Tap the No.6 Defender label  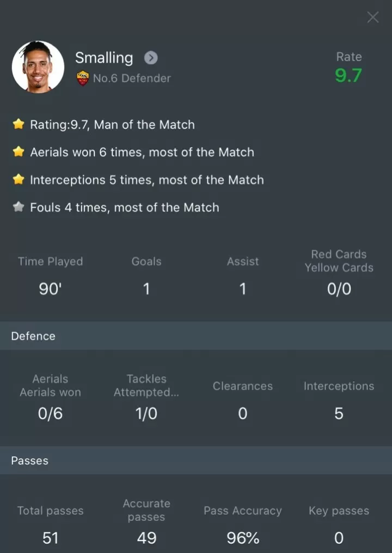(132, 78)
